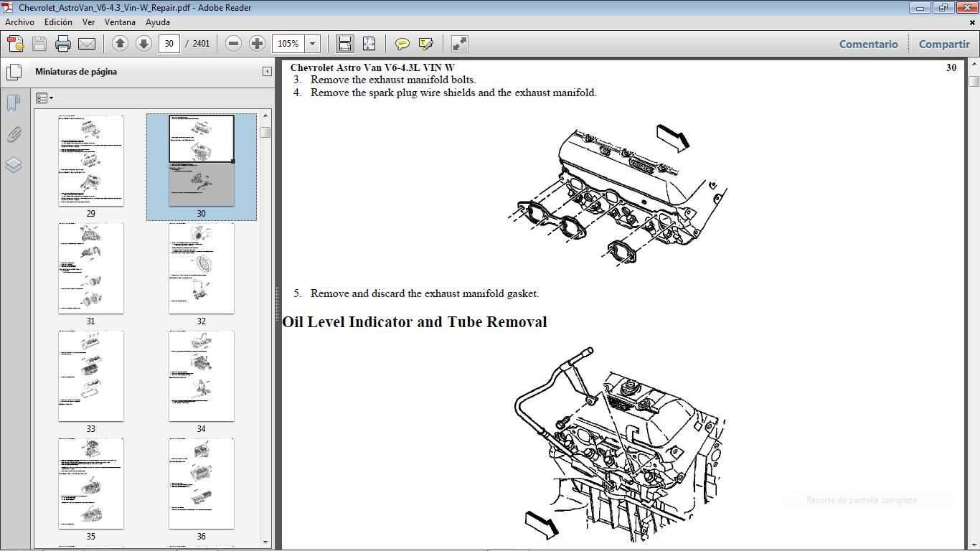Click the total pages label '/ 2401'
The width and height of the screenshot is (980, 551).
[x=197, y=44]
